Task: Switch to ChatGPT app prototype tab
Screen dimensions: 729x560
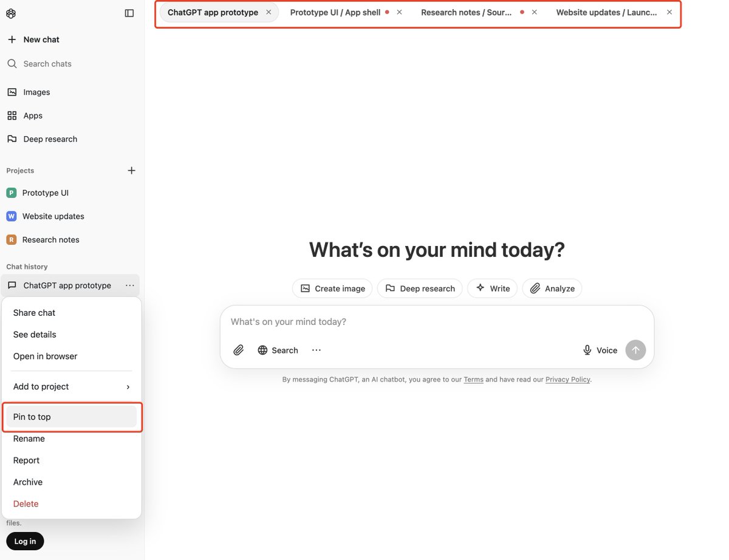Action: click(x=213, y=12)
